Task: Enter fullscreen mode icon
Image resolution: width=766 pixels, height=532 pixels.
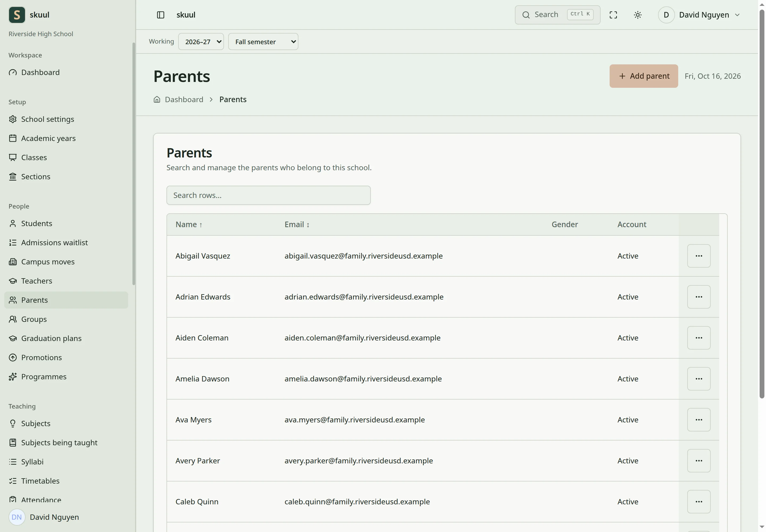Action: (x=613, y=15)
